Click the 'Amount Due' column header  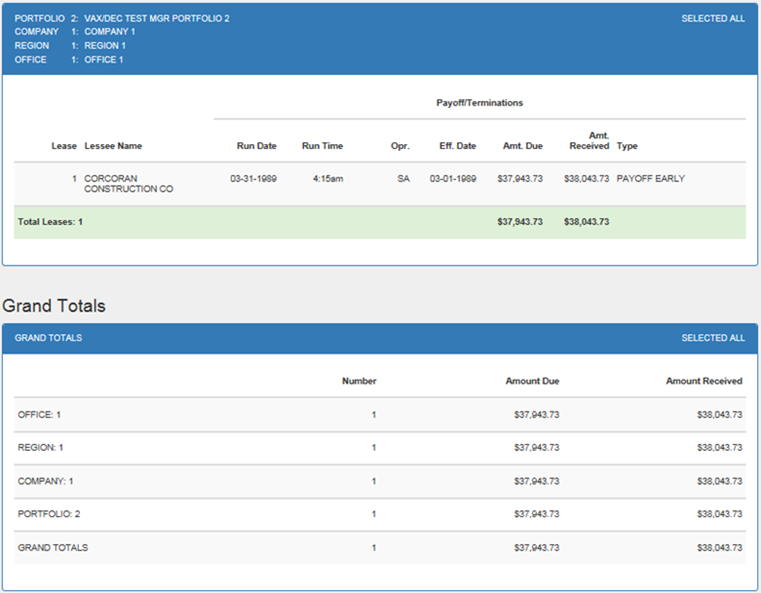[532, 381]
